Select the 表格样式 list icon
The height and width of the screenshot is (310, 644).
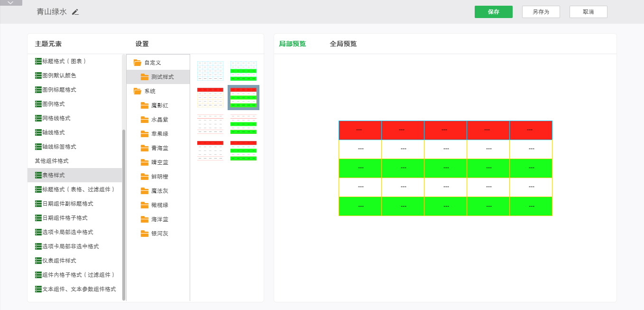coord(38,175)
